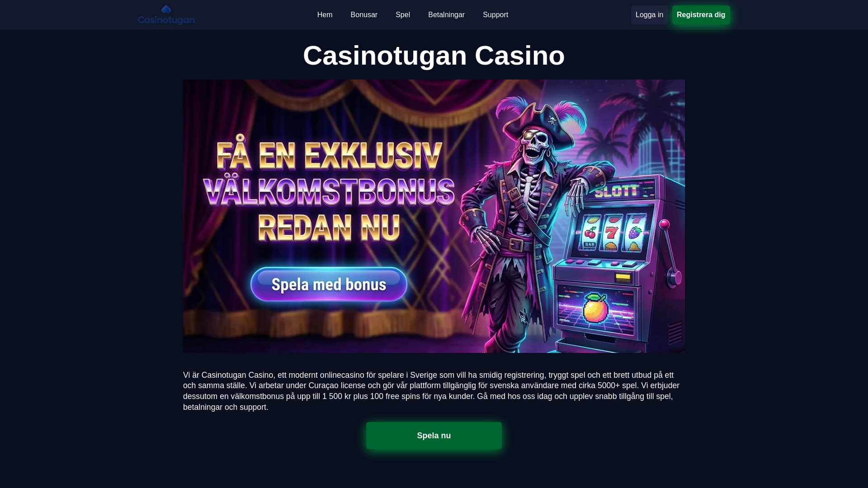
Task: Click Spela med bonus banner button
Action: 329,284
